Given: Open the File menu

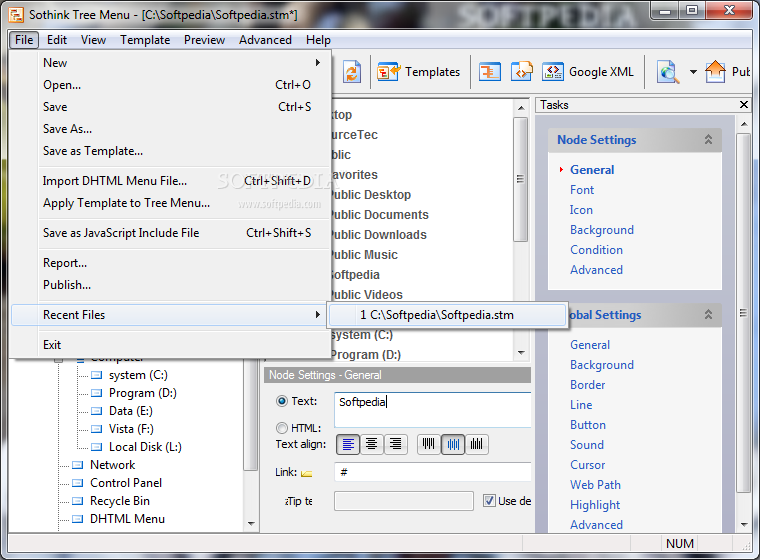Looking at the screenshot, I should point(24,40).
